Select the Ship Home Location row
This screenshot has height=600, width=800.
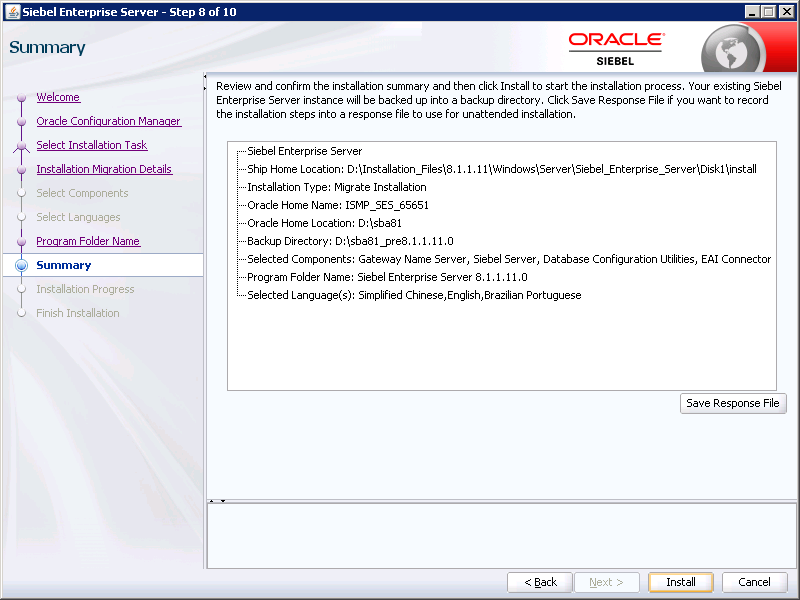pos(502,169)
